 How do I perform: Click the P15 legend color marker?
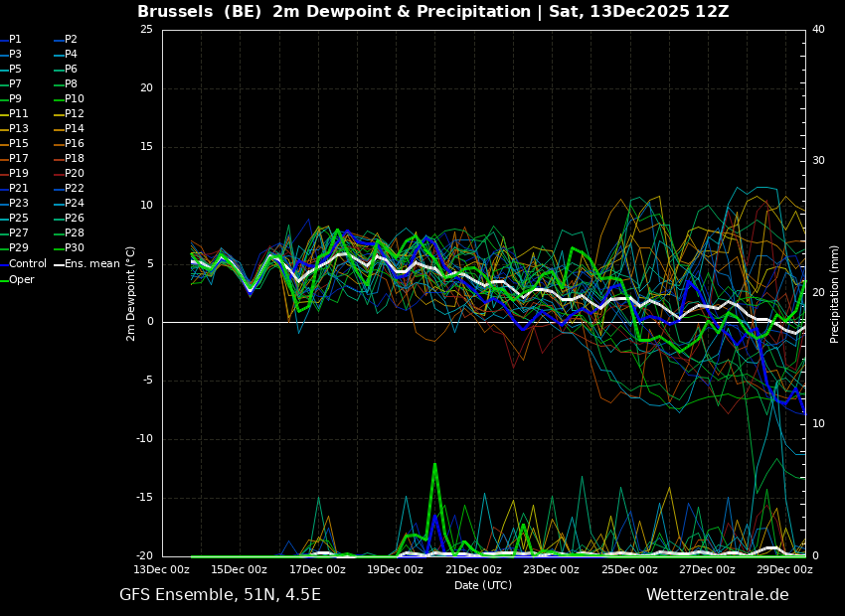4,144
